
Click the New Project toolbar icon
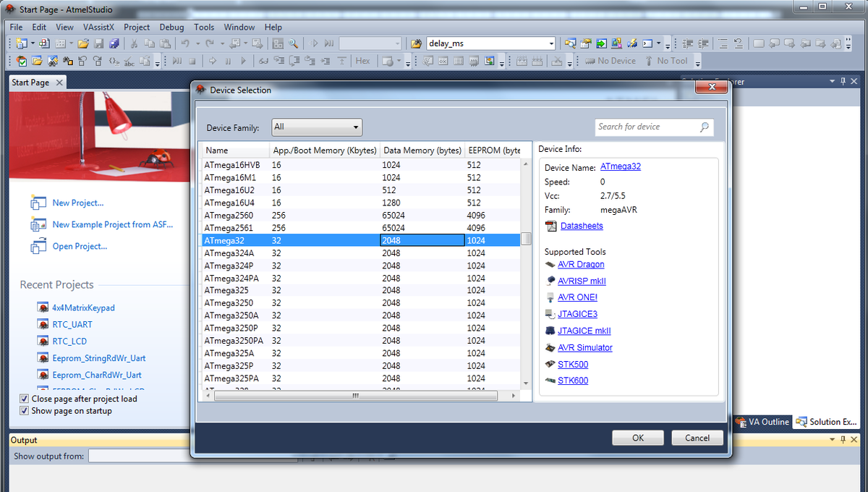21,43
